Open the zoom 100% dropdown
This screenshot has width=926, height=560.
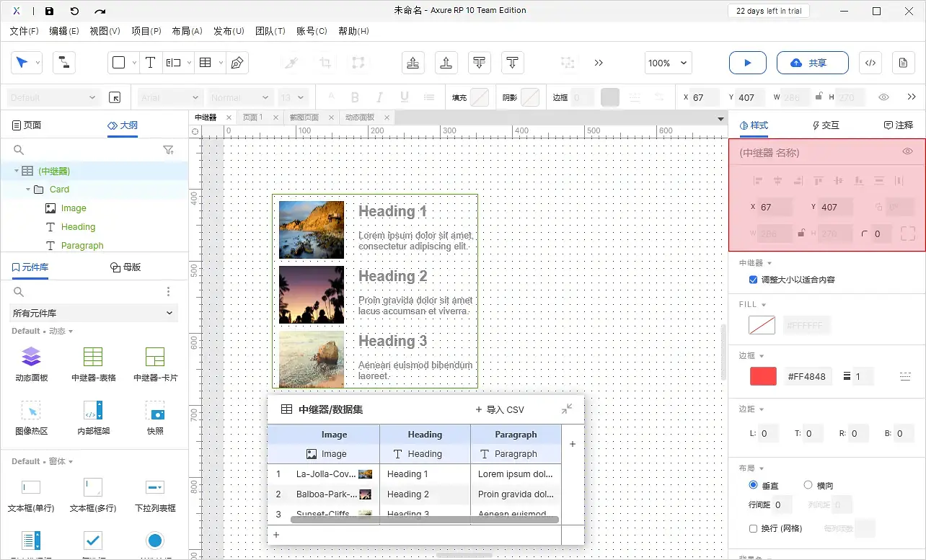pyautogui.click(x=668, y=63)
